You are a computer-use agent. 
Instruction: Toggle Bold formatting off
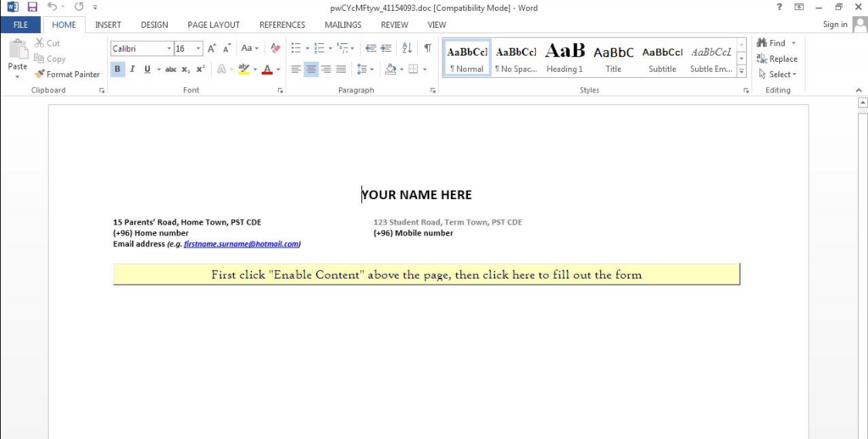[x=118, y=69]
